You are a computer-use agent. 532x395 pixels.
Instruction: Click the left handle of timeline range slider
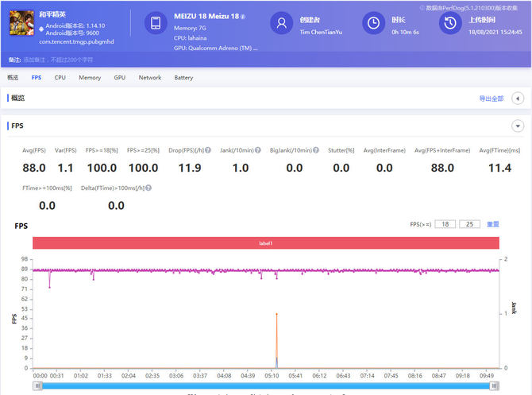[37, 385]
